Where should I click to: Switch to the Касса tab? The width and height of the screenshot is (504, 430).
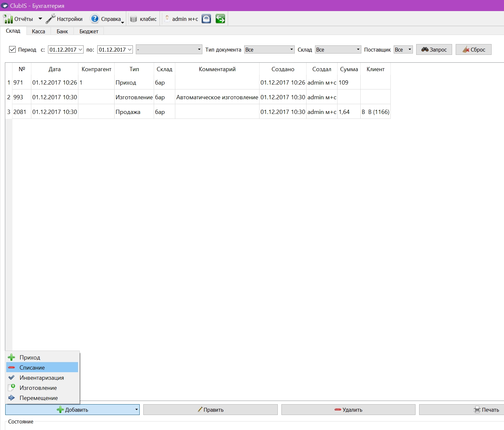tap(38, 31)
